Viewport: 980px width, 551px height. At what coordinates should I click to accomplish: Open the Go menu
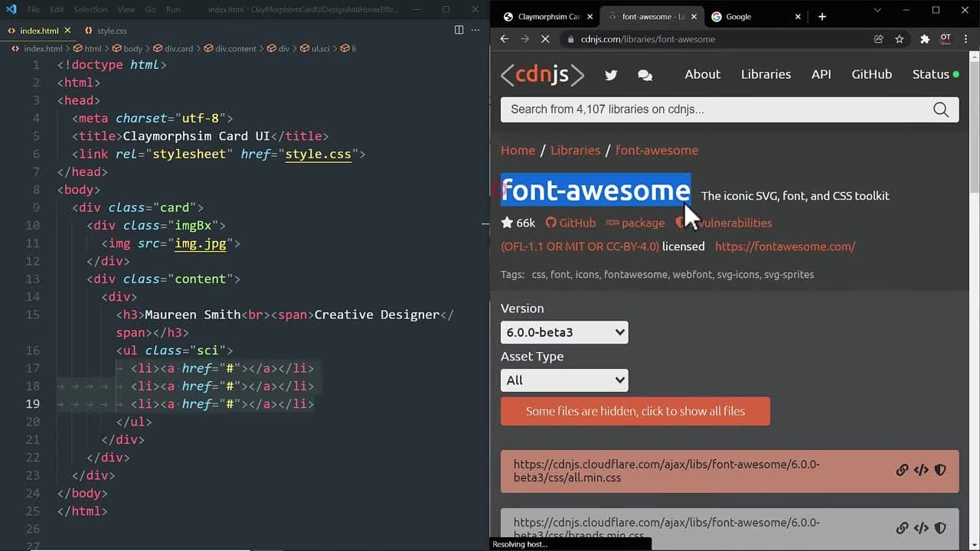pyautogui.click(x=150, y=9)
